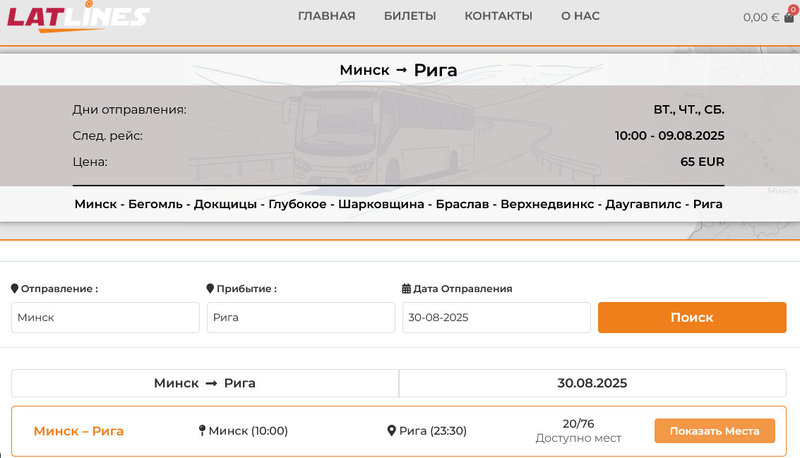Screen dimensions: 800x458
Task: Go to the БИЛЕТЫ page
Action: (410, 16)
